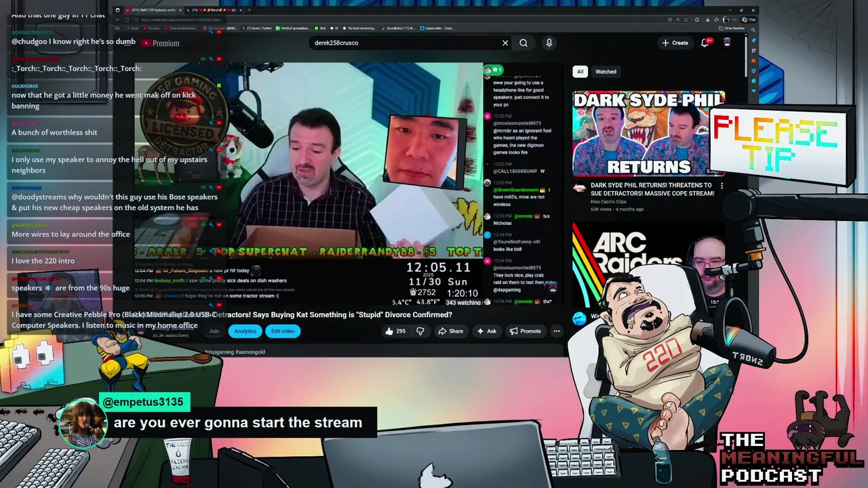
Task: Open the Untitled spreadsheet bookmark
Action: (293, 28)
